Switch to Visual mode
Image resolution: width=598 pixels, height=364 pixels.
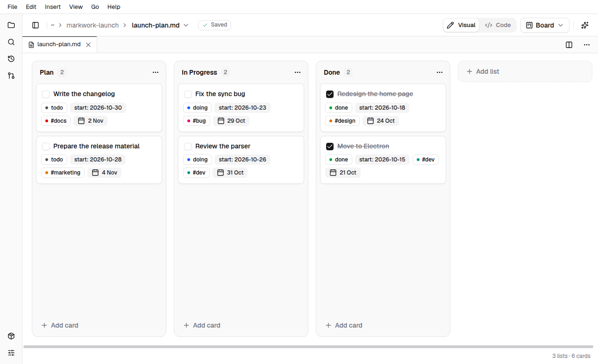click(x=461, y=25)
